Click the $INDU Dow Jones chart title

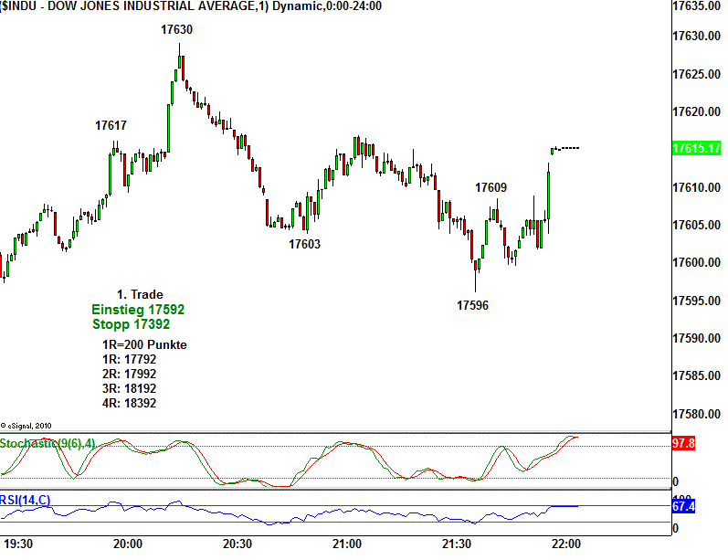(190, 6)
